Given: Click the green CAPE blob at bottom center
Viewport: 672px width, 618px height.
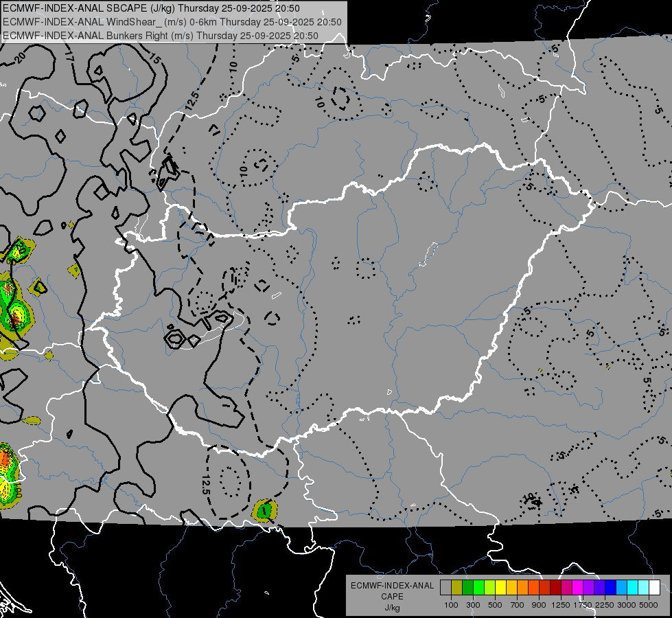Looking at the screenshot, I should [264, 510].
